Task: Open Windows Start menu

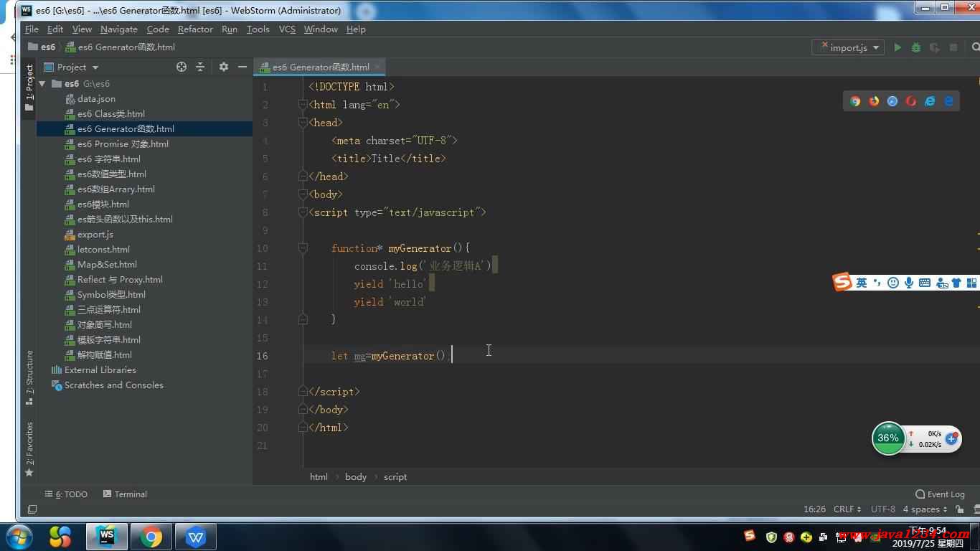Action: click(x=18, y=537)
